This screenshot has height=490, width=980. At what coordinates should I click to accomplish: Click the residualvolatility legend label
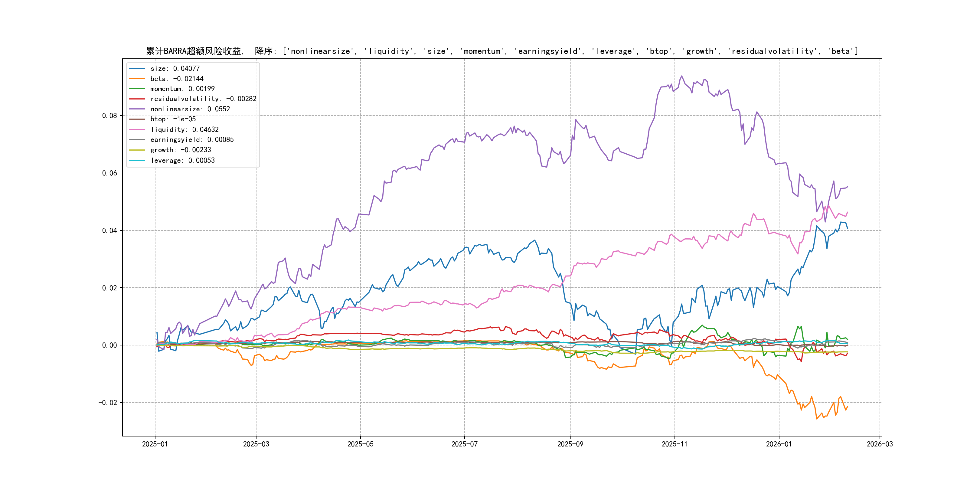tap(203, 99)
